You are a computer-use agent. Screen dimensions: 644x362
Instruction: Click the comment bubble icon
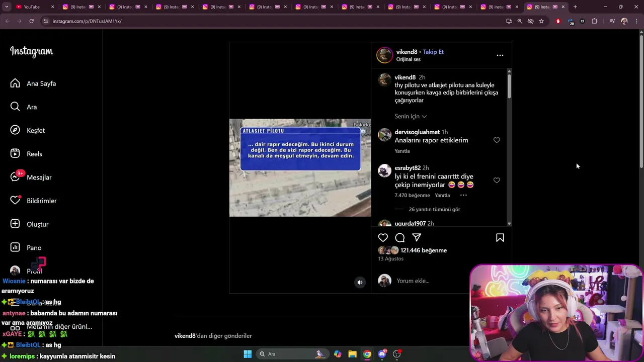(400, 237)
